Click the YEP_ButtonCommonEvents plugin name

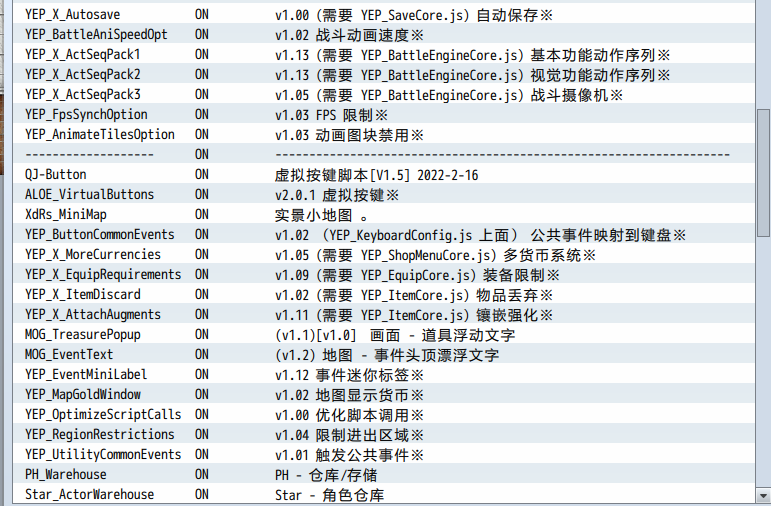(x=100, y=235)
